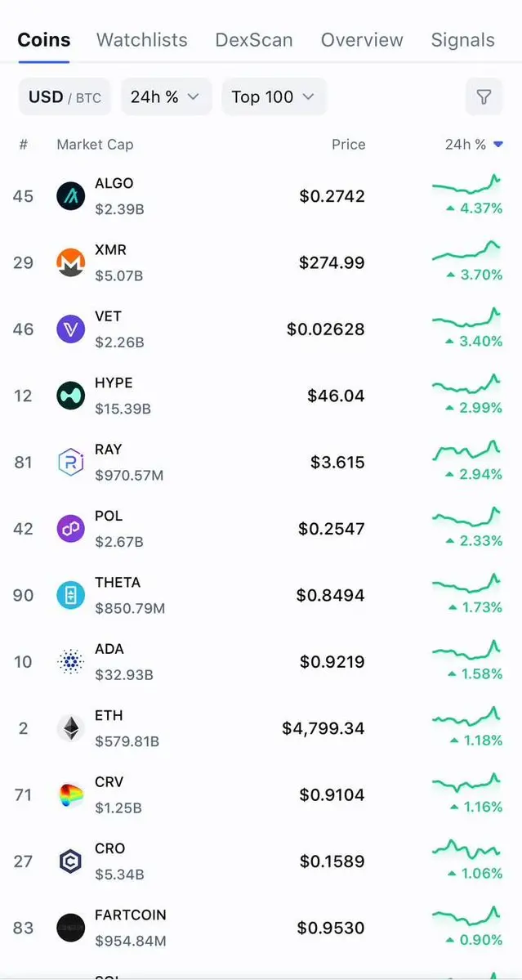Expand the Top 100 dropdown

click(x=274, y=97)
